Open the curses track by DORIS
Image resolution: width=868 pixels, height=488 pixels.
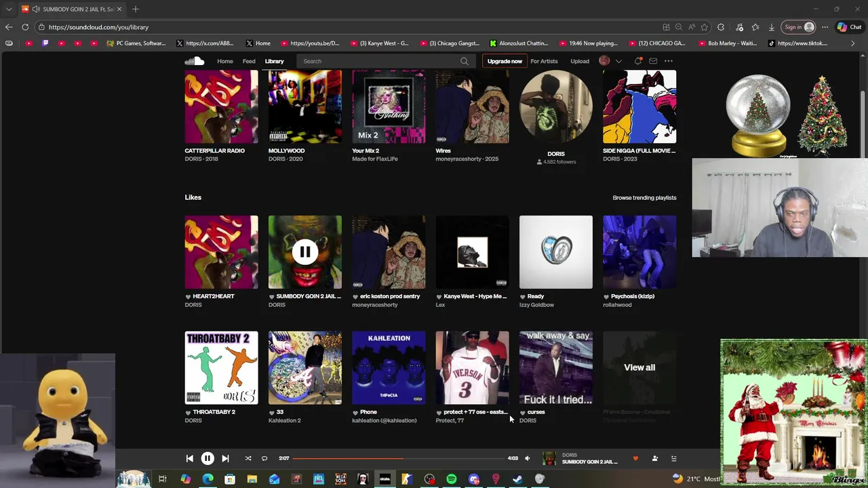pos(555,368)
